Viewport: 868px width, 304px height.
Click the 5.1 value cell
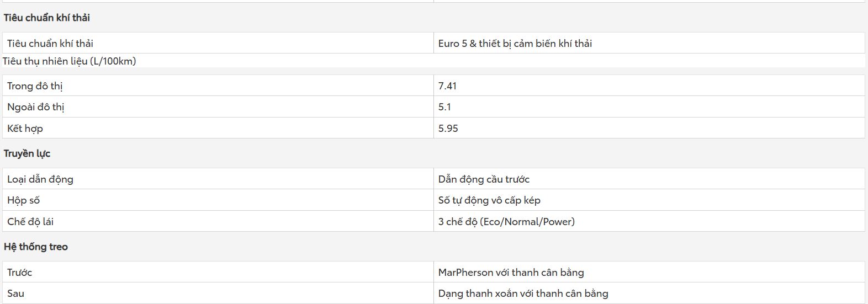coord(649,106)
